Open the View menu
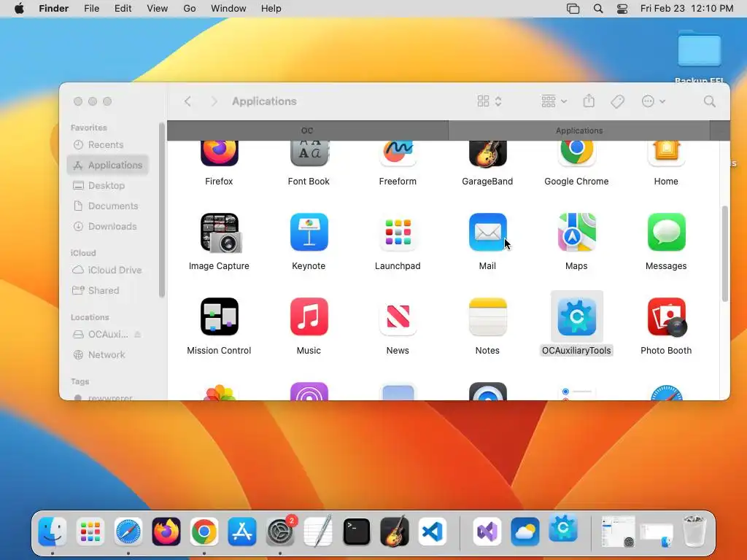747x560 pixels. 158,9
